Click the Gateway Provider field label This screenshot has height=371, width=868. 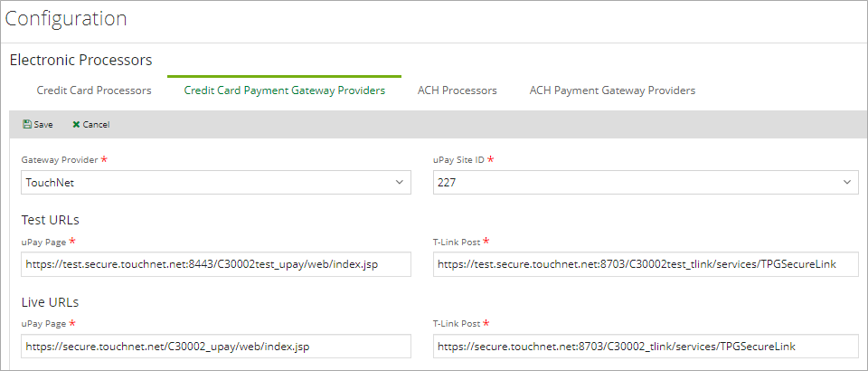click(x=60, y=159)
